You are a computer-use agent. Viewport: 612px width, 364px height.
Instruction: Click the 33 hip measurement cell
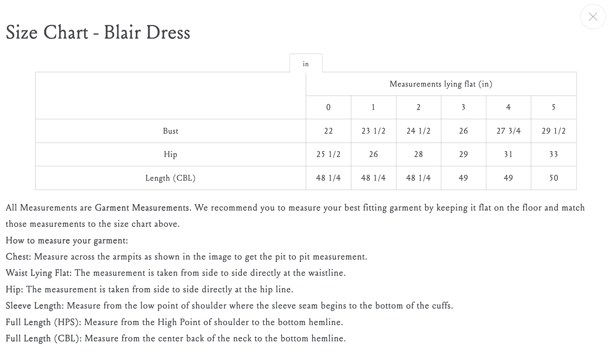[x=554, y=154]
